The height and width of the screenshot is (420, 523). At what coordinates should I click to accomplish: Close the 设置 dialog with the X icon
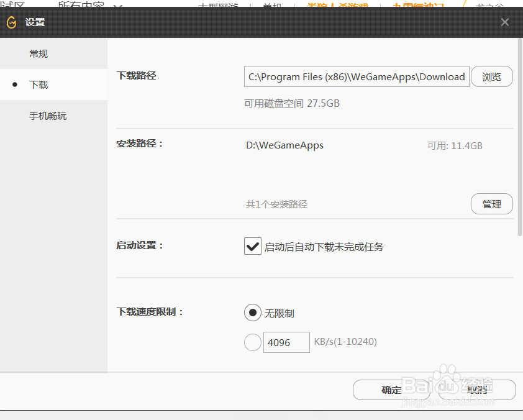pos(504,22)
